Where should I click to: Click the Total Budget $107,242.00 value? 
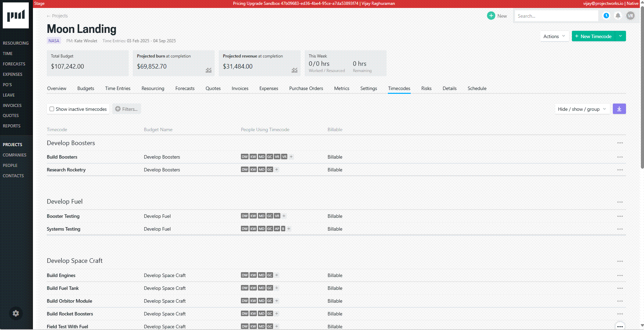[x=68, y=66]
